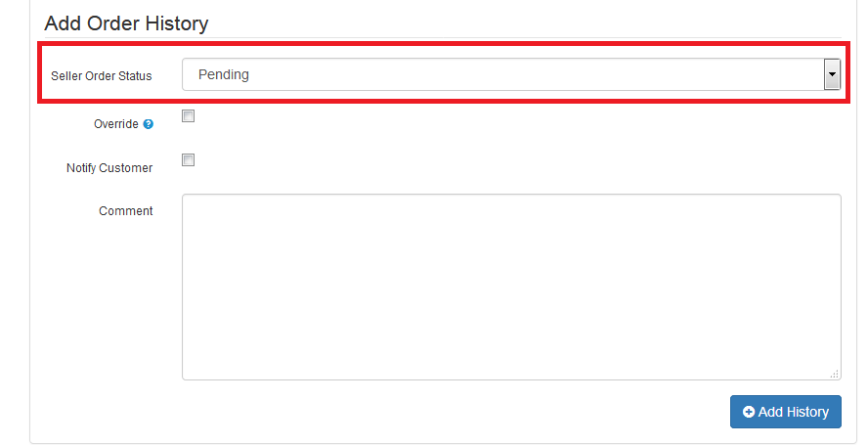Click the Override label text
The height and width of the screenshot is (445, 868).
click(x=115, y=124)
